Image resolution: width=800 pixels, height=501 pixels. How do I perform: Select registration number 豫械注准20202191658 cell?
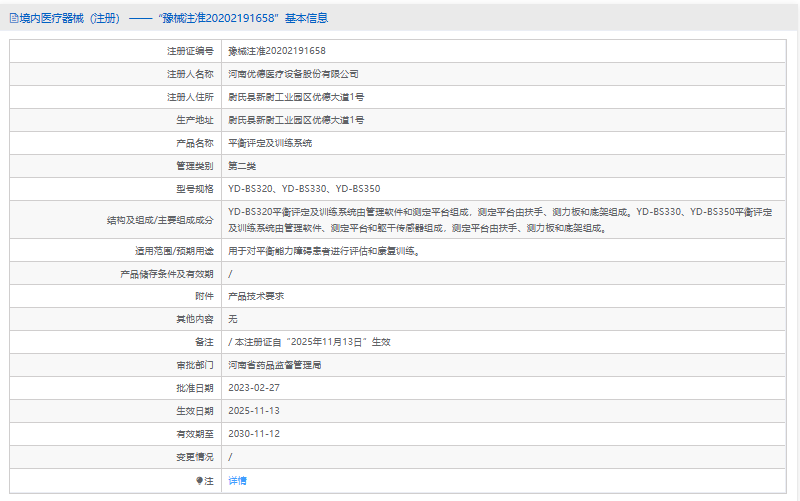[x=277, y=51]
